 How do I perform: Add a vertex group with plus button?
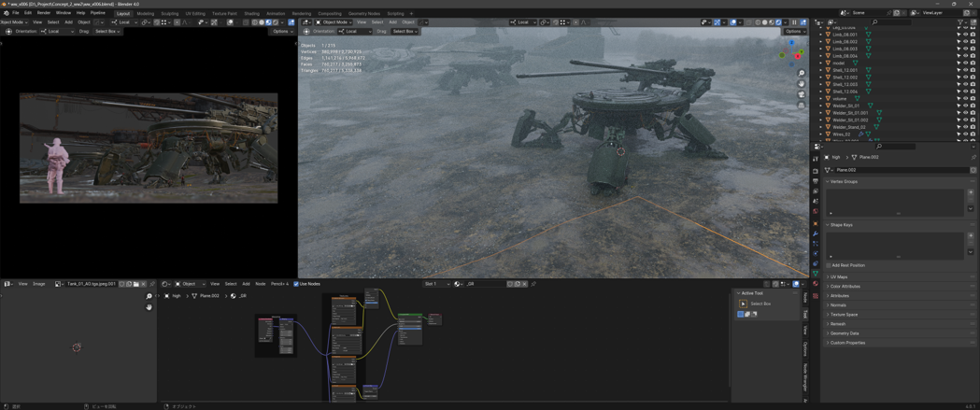tap(971, 192)
